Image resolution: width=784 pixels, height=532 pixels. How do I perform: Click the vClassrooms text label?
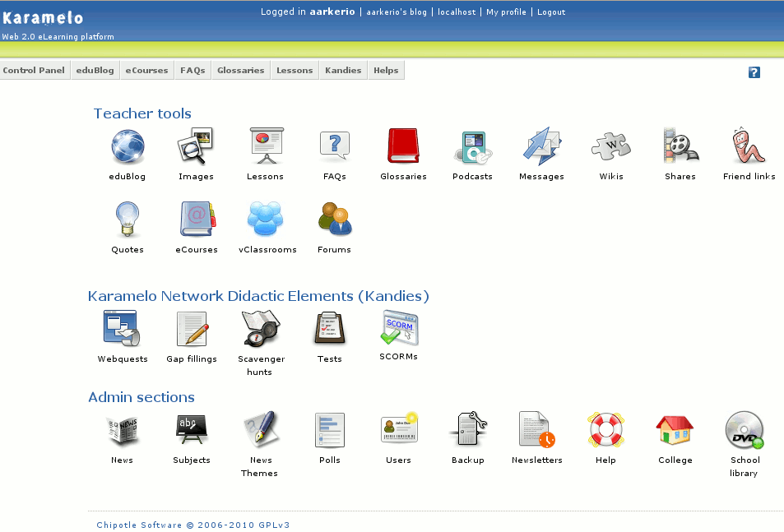tap(267, 250)
